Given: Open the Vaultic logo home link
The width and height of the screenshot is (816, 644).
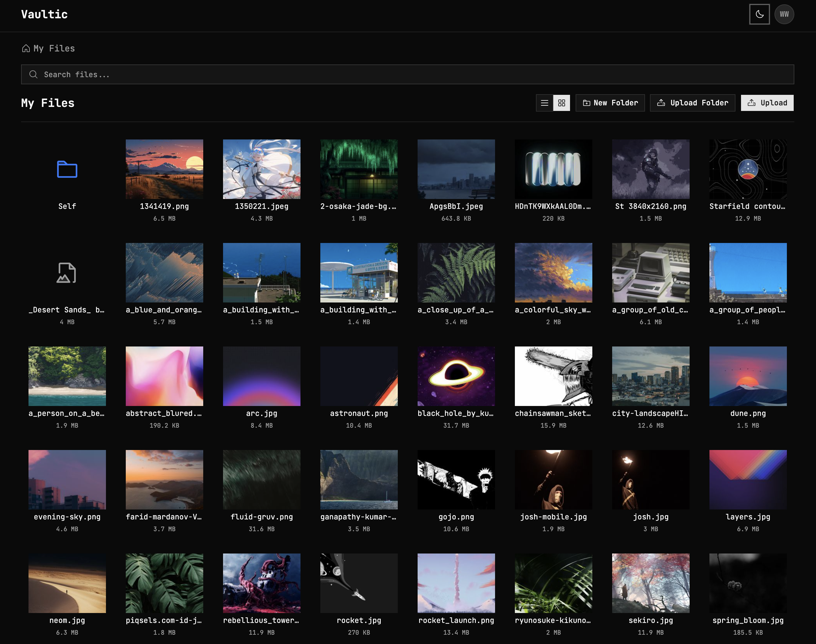Looking at the screenshot, I should tap(45, 14).
